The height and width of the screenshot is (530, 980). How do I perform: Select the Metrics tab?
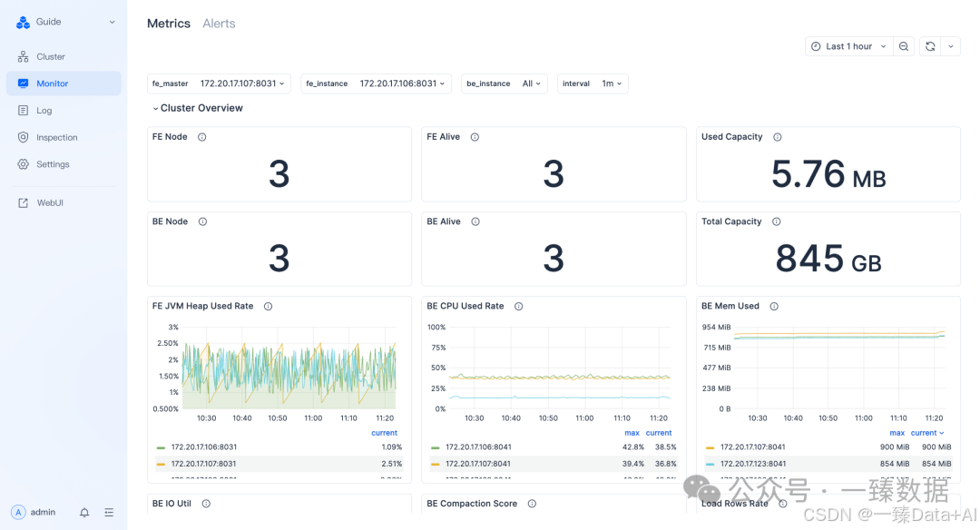[x=169, y=24]
